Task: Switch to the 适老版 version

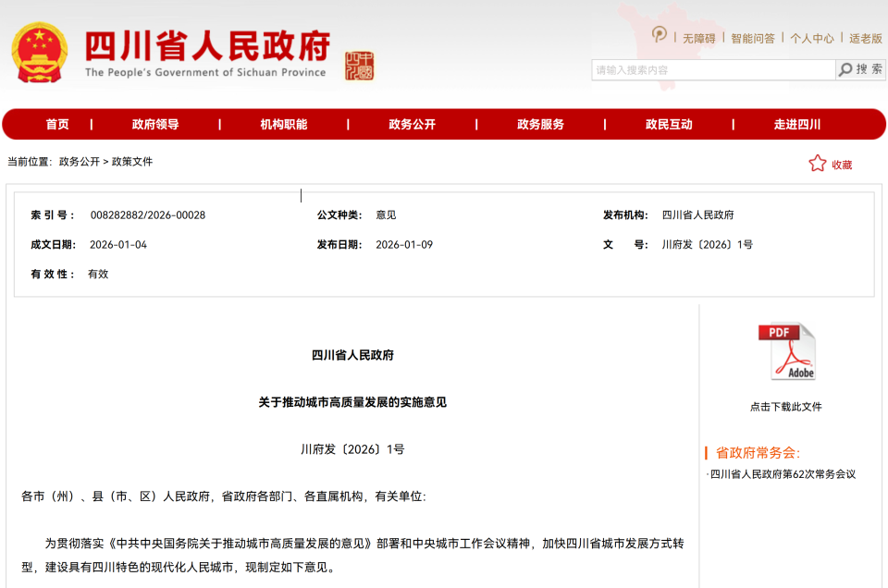Action: pos(866,39)
